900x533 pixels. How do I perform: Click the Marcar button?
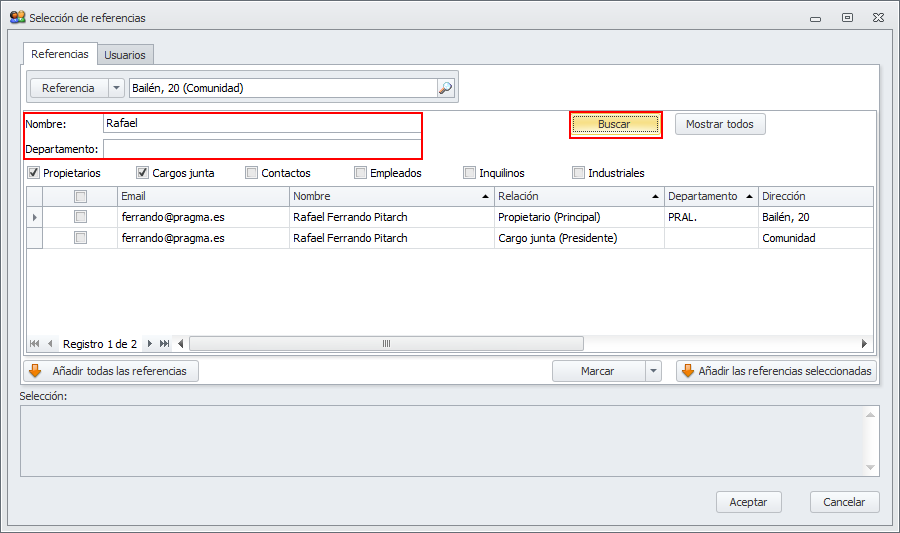[x=599, y=371]
